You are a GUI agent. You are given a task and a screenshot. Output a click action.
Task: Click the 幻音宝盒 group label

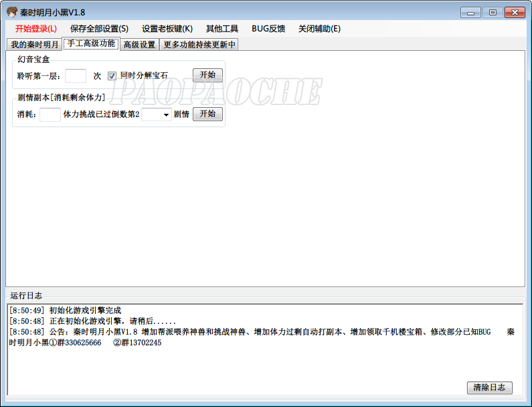tap(33, 60)
